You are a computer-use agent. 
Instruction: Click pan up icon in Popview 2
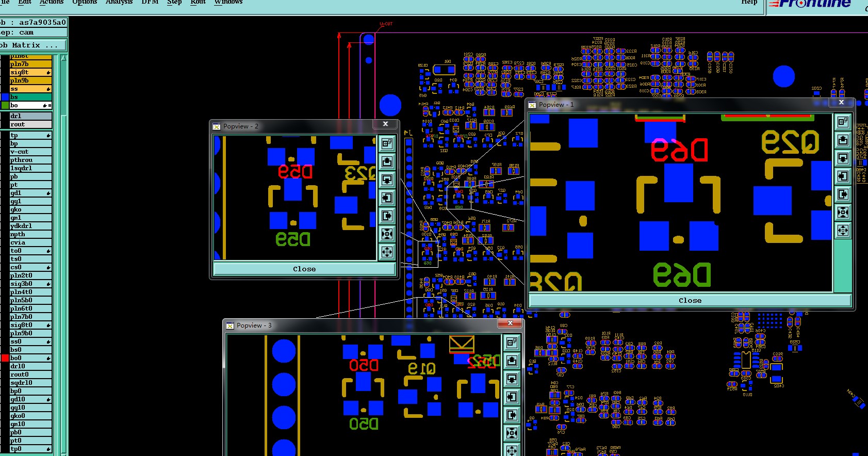387,161
